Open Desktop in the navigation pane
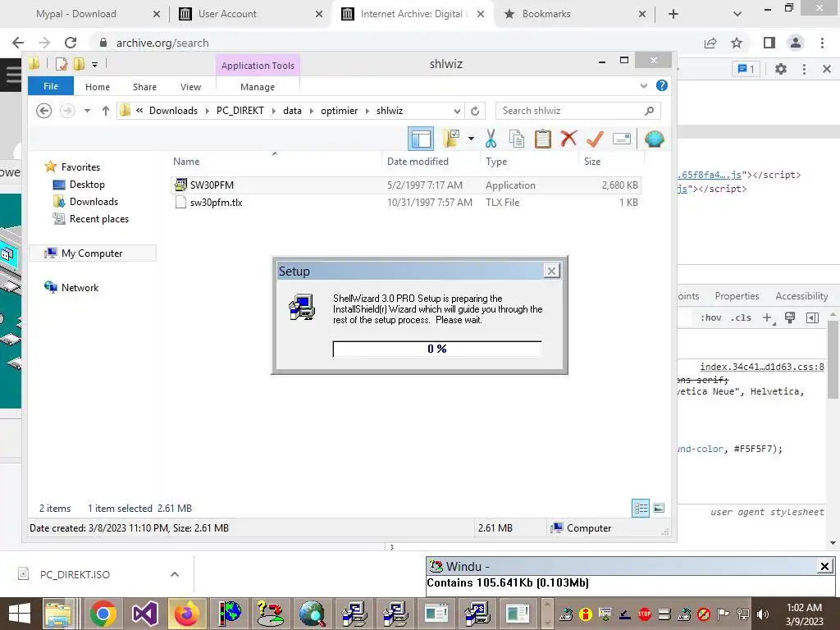The width and height of the screenshot is (840, 630). (87, 185)
